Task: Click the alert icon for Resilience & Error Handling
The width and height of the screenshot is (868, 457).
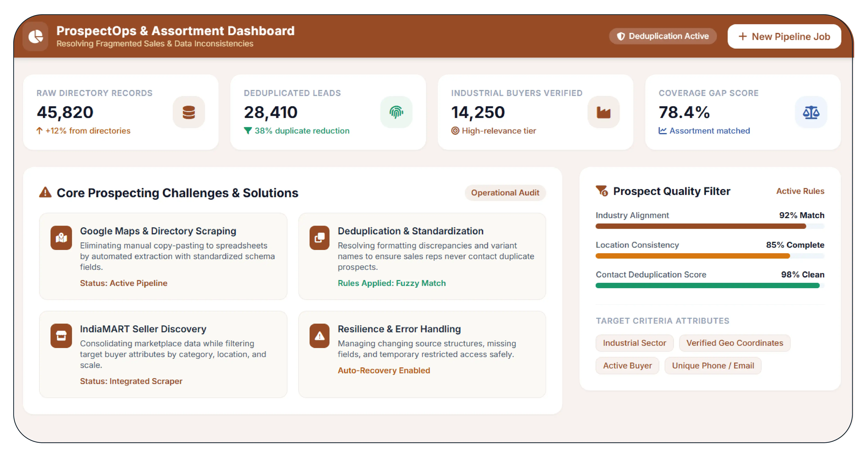Action: click(x=319, y=336)
